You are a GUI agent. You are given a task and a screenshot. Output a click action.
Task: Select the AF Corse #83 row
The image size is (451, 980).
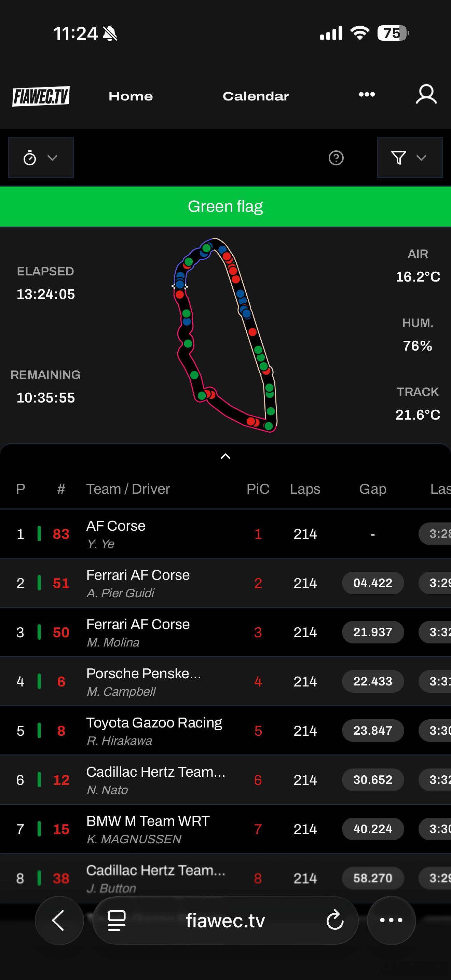[x=152, y=534]
